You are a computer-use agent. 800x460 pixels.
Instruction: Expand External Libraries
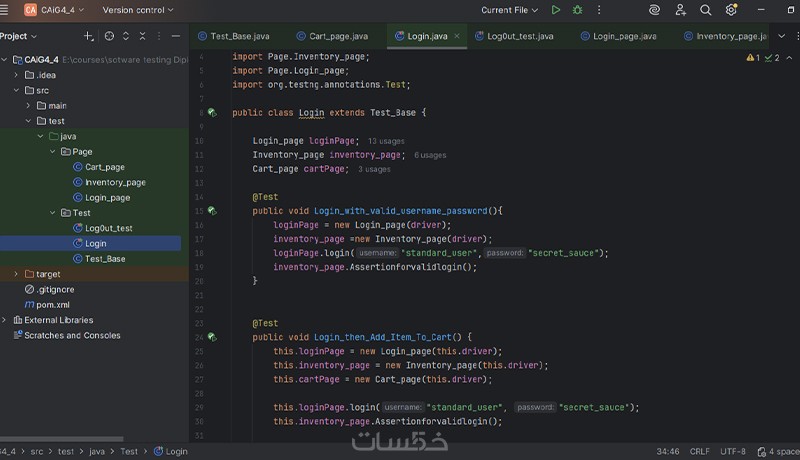pos(4,320)
